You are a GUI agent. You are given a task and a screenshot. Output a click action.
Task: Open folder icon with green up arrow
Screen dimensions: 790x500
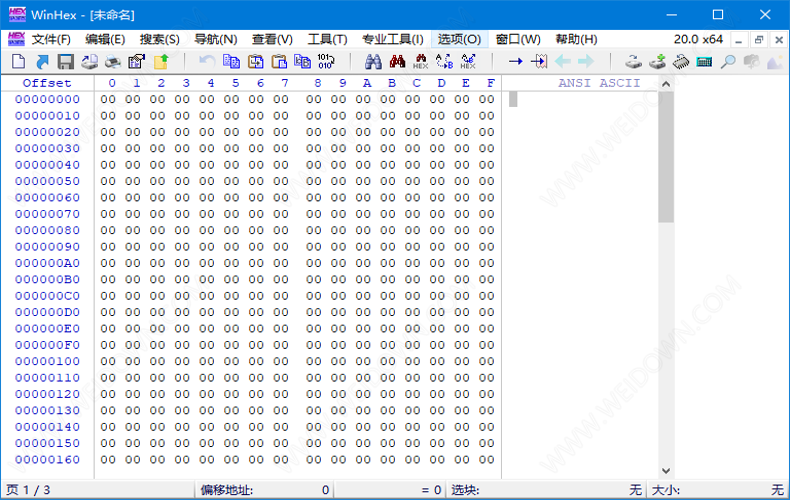[x=161, y=61]
